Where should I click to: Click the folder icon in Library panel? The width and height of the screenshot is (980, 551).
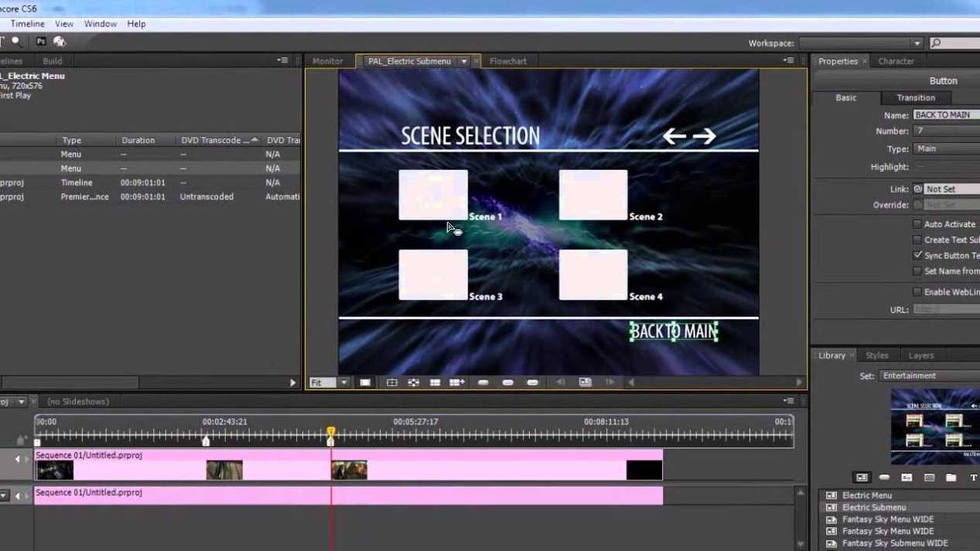coord(951,478)
